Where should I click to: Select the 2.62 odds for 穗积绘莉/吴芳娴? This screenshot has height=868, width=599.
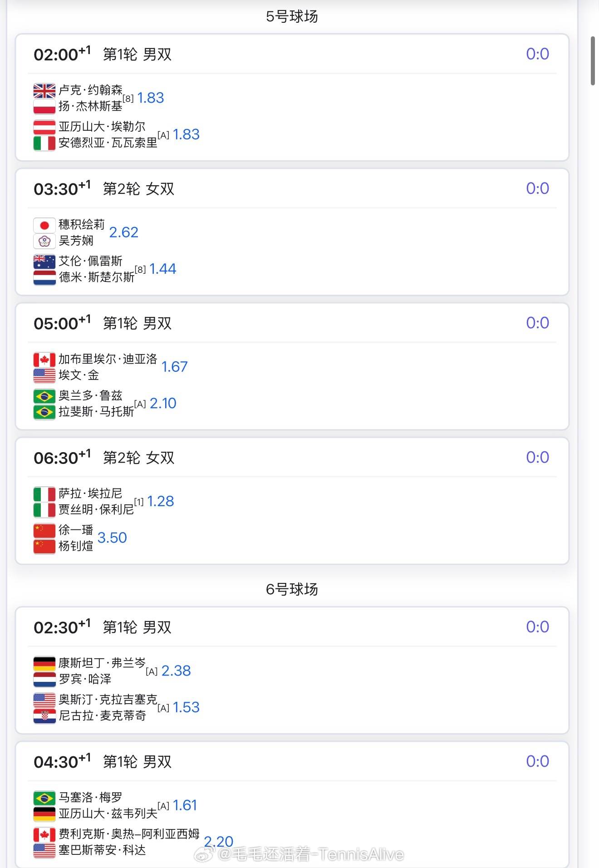123,232
